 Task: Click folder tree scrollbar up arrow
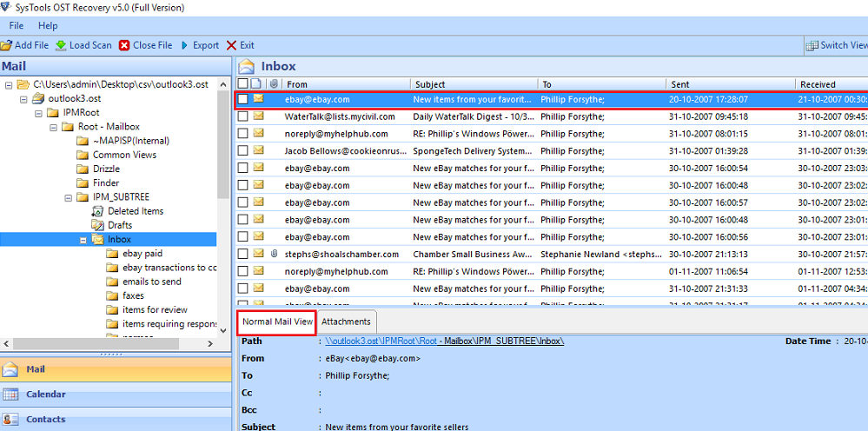tap(223, 84)
